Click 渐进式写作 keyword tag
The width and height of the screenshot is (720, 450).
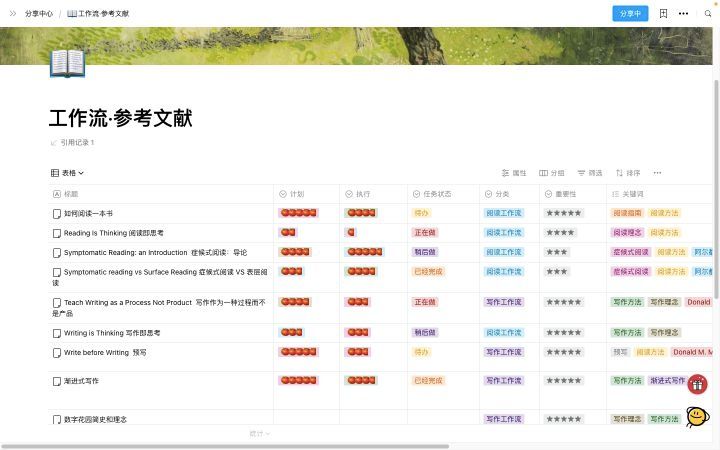click(667, 381)
